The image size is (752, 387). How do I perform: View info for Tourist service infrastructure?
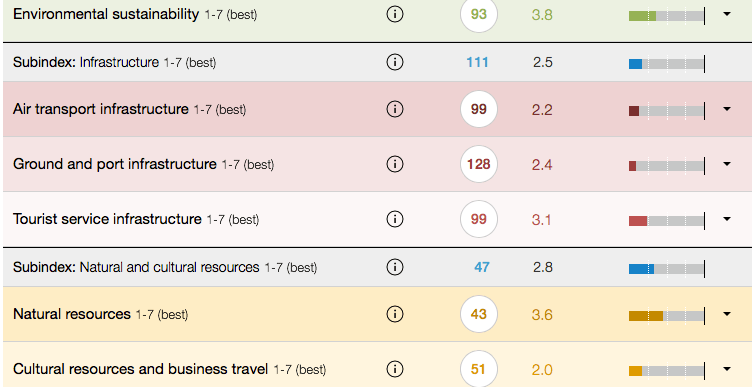(394, 219)
